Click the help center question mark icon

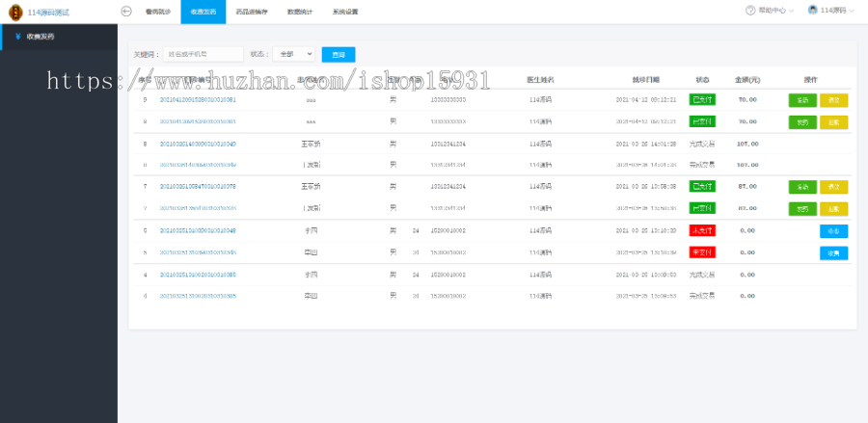point(750,11)
